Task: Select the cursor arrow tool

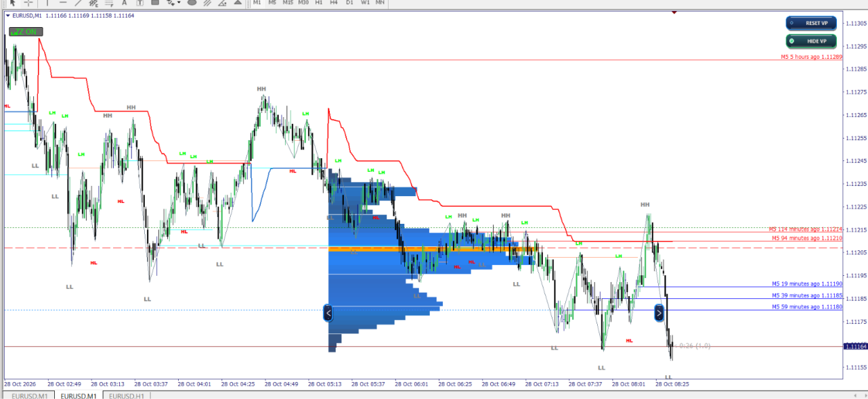Action: [12, 3]
